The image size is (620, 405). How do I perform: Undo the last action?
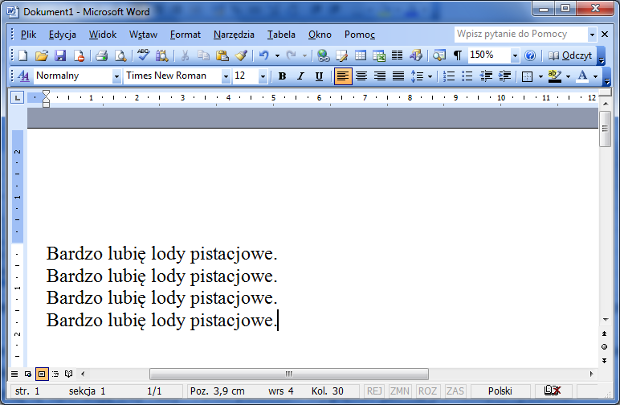[x=264, y=55]
